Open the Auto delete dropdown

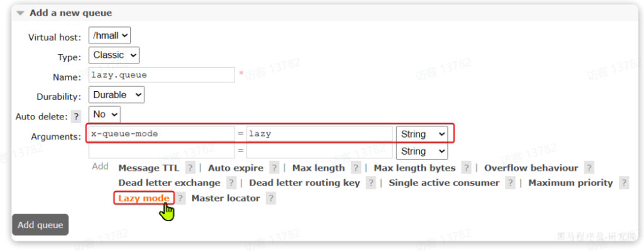[x=104, y=115]
